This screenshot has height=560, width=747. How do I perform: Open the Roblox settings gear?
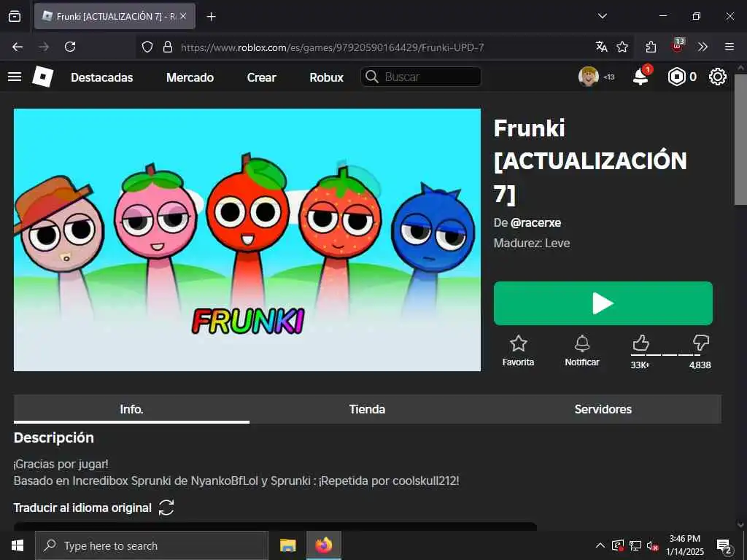click(x=718, y=77)
